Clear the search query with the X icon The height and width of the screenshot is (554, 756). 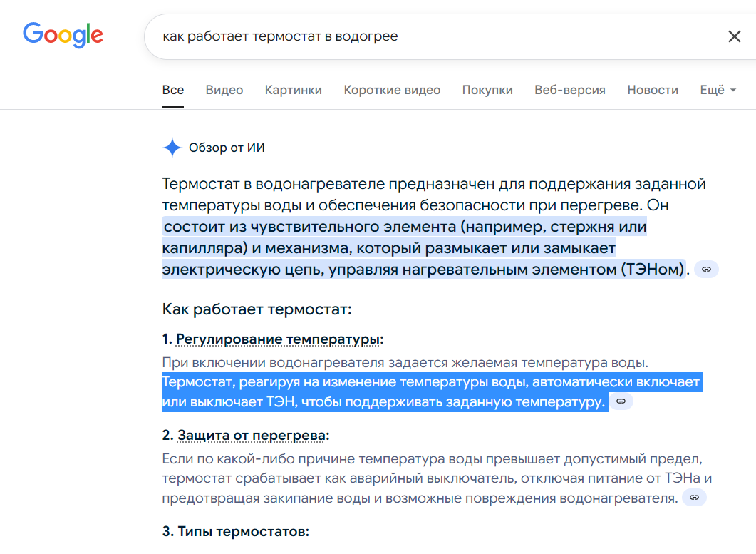coord(734,36)
